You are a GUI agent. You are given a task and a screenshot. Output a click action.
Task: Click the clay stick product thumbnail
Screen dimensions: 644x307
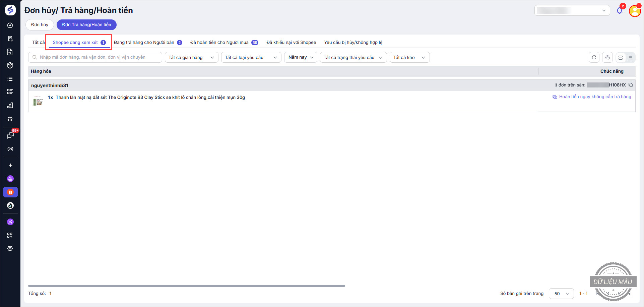[38, 101]
